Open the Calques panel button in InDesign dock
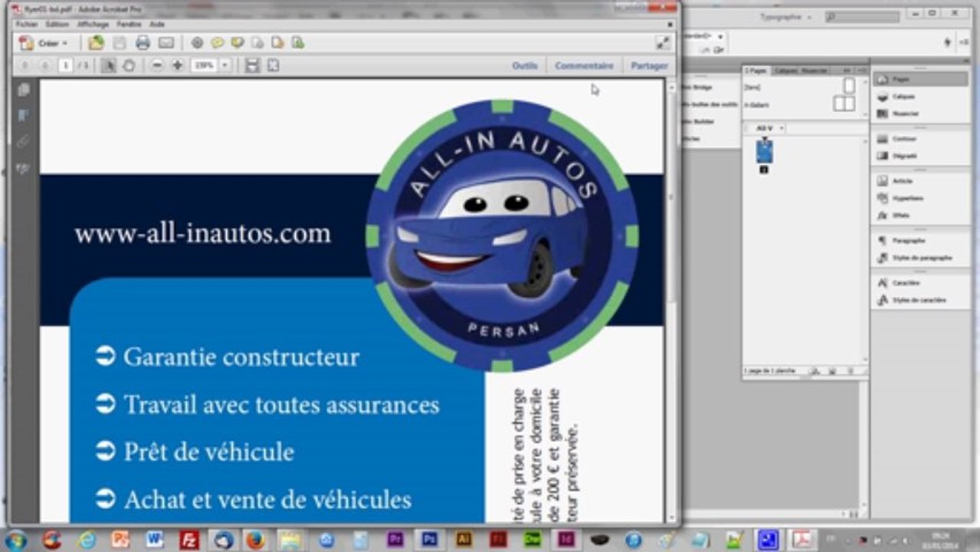980x552 pixels. tap(920, 97)
